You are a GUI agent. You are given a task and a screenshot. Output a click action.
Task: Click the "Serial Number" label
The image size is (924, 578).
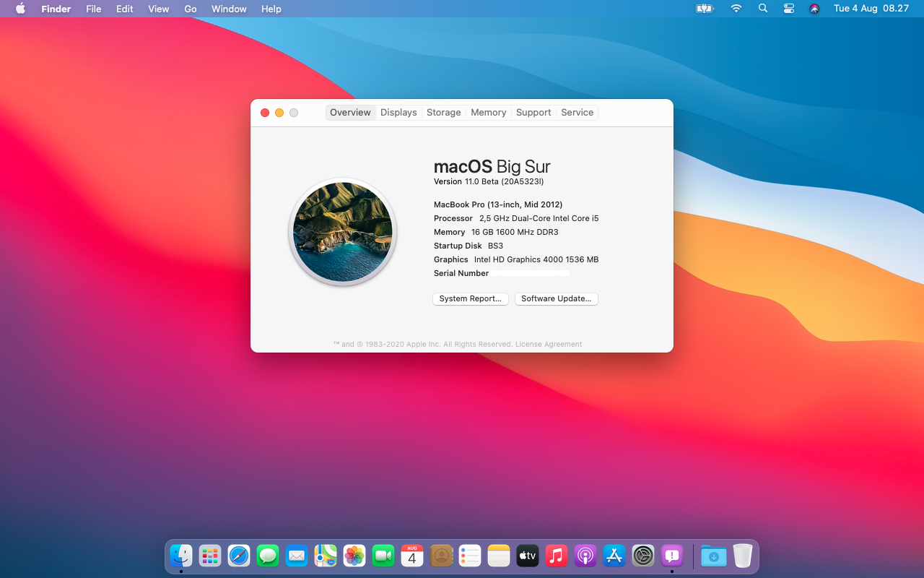pyautogui.click(x=461, y=273)
